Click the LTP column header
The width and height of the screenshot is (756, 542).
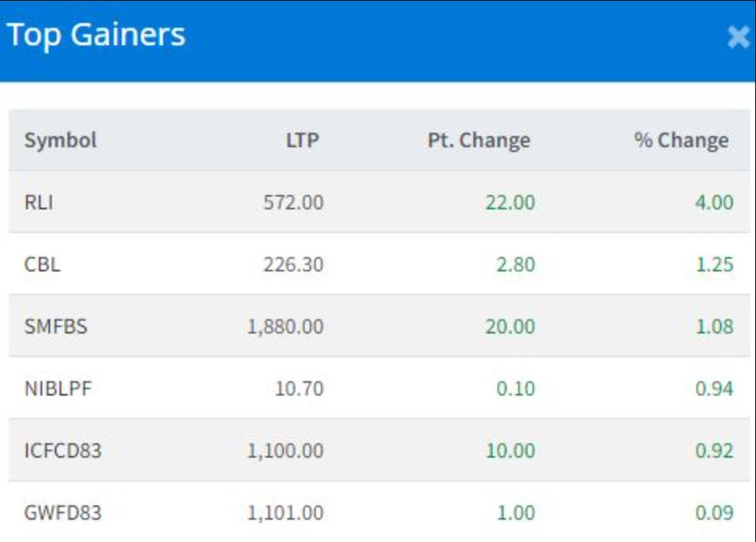point(302,141)
